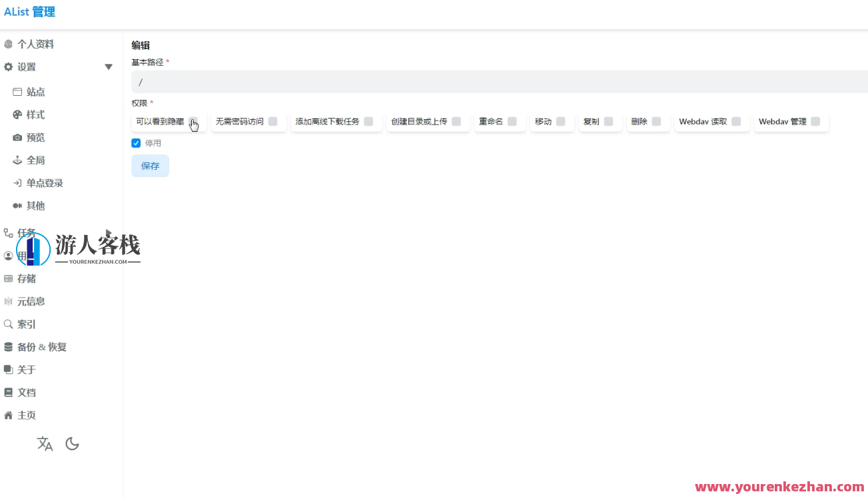Uncheck the 停用 checkbox
868x498 pixels.
pyautogui.click(x=135, y=142)
